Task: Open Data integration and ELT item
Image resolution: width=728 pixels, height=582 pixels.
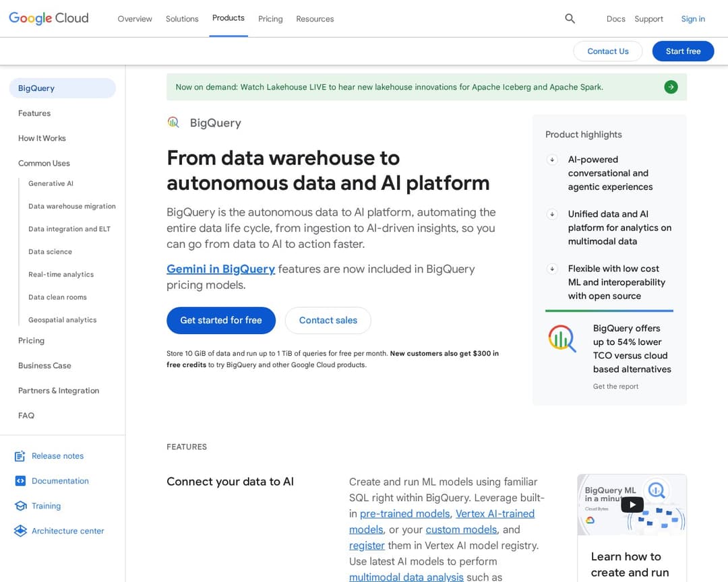Action: (69, 229)
